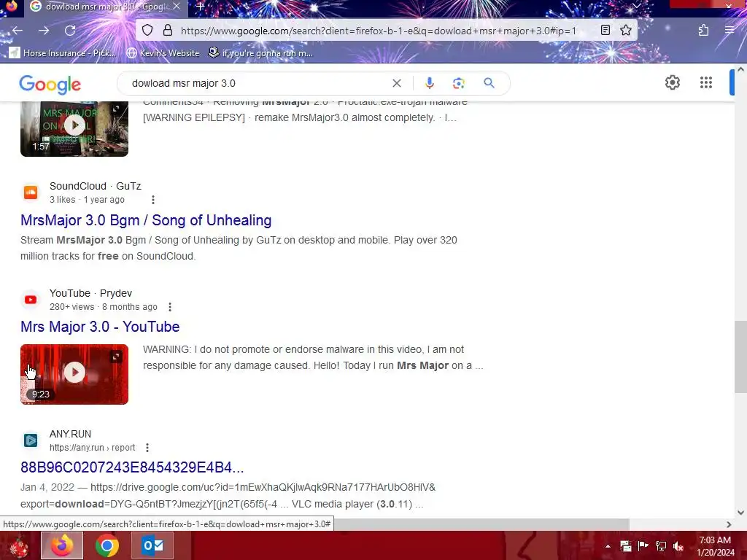Open Google quick settings gear
The image size is (747, 560).
pyautogui.click(x=672, y=83)
